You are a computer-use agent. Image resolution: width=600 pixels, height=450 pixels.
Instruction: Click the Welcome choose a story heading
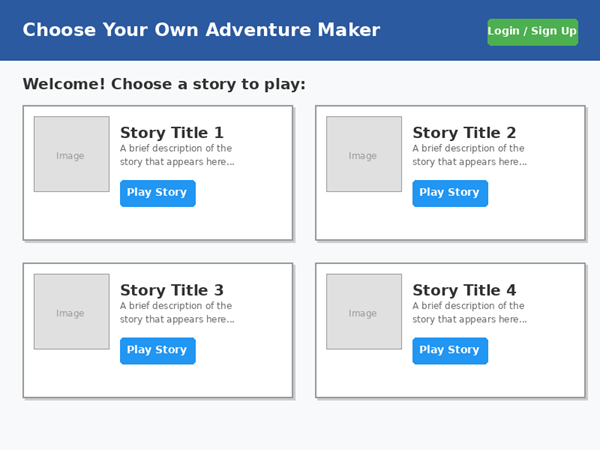[x=164, y=85]
